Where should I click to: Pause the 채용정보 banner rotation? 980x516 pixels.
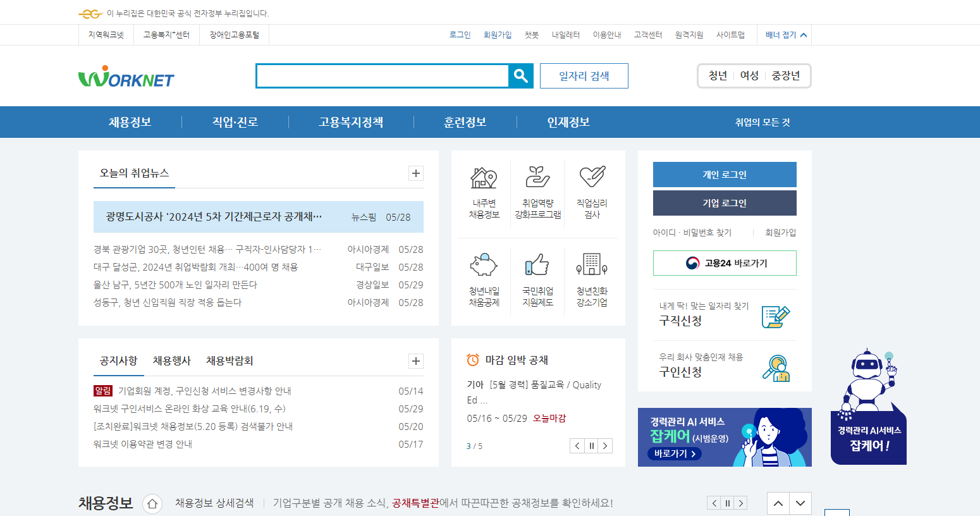(728, 503)
